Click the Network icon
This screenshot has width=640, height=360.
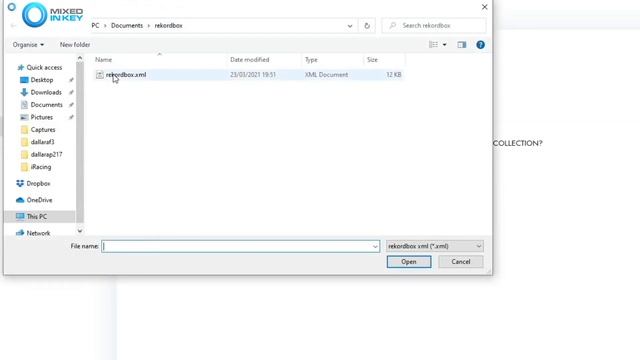pos(20,233)
